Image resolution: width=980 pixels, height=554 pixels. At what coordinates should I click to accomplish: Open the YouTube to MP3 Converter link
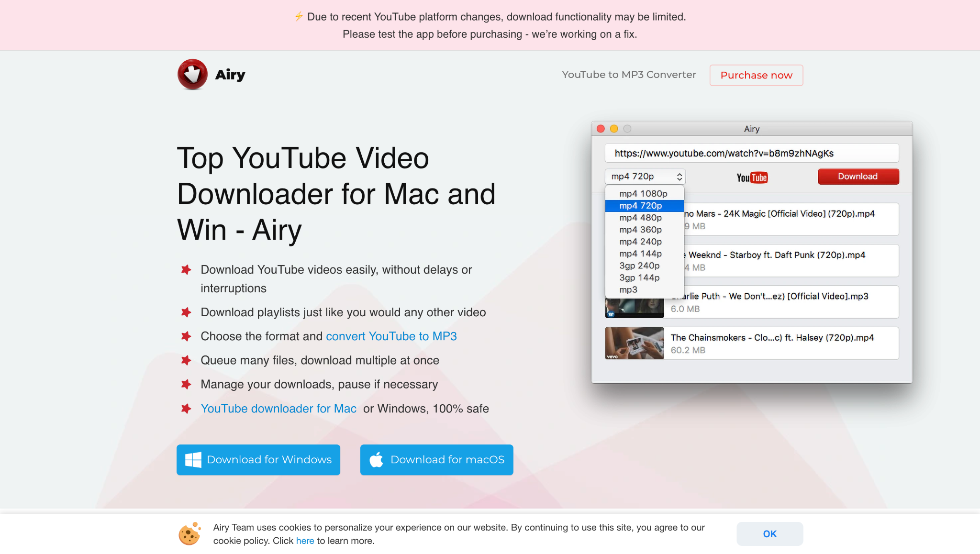[629, 75]
